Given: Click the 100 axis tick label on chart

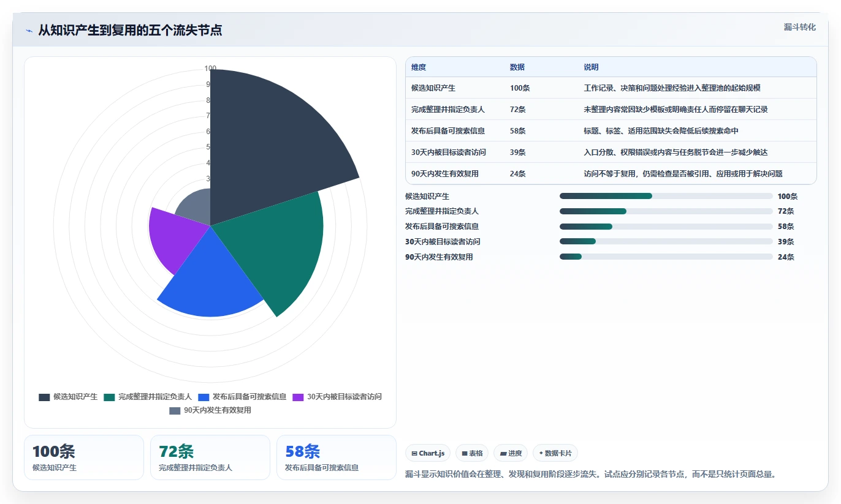Looking at the screenshot, I should pyautogui.click(x=210, y=69).
